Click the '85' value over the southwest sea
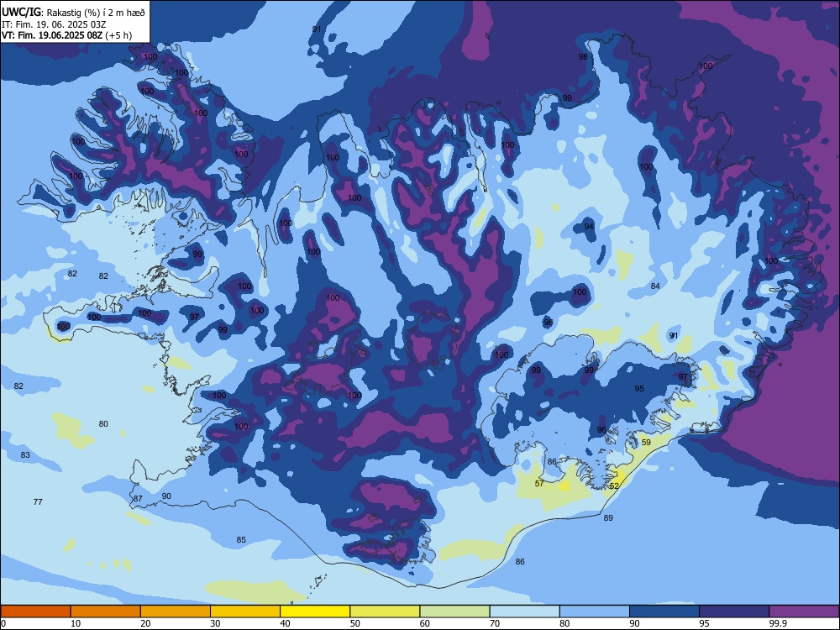Image resolution: width=840 pixels, height=630 pixels. (x=241, y=540)
